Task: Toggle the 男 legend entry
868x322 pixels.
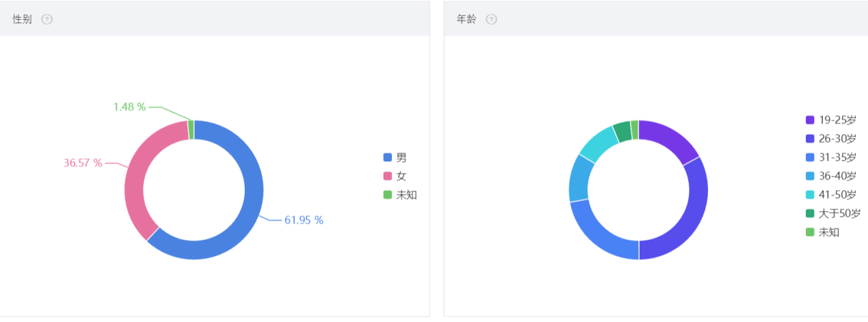Action: [395, 157]
